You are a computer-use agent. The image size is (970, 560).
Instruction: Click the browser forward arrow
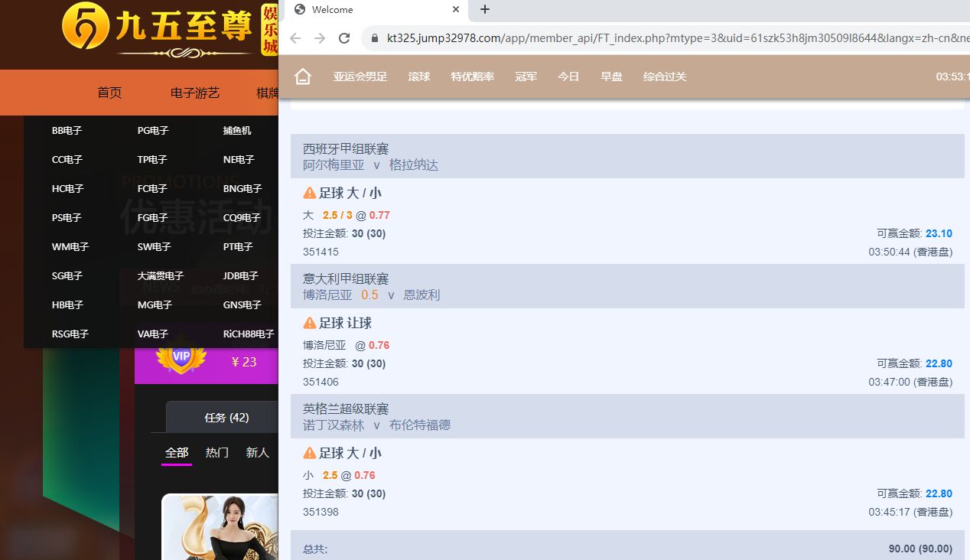coord(320,38)
